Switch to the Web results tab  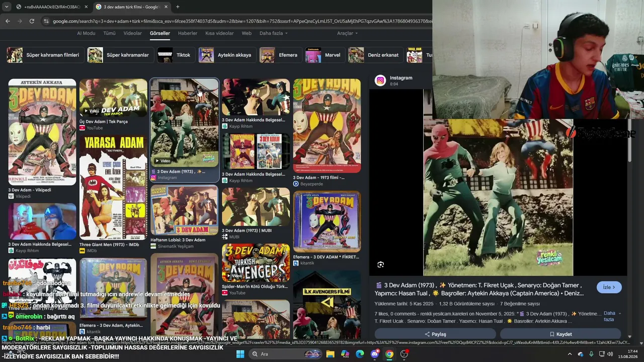(247, 33)
